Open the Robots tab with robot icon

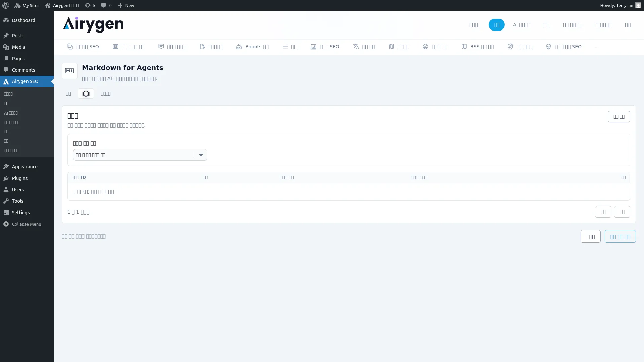(252, 47)
